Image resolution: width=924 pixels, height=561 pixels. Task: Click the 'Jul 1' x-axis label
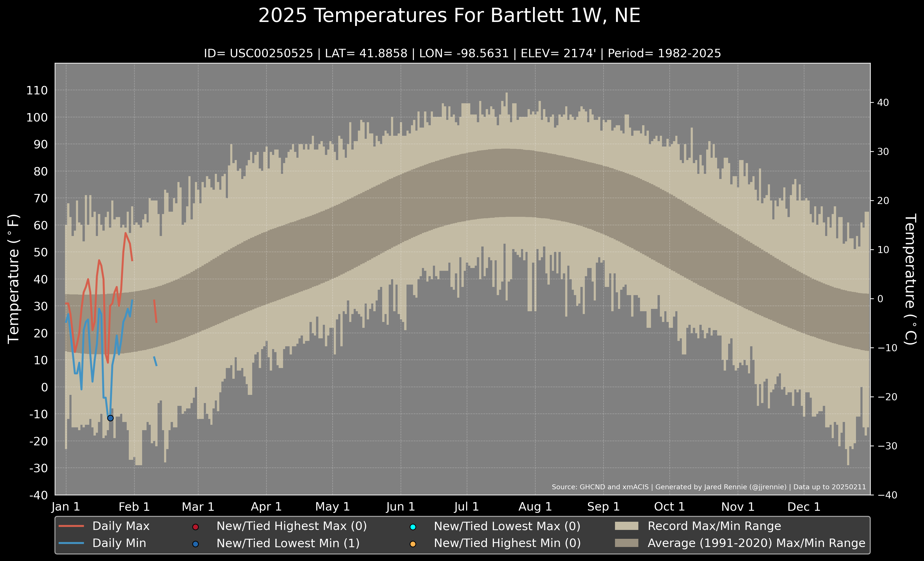click(x=467, y=507)
